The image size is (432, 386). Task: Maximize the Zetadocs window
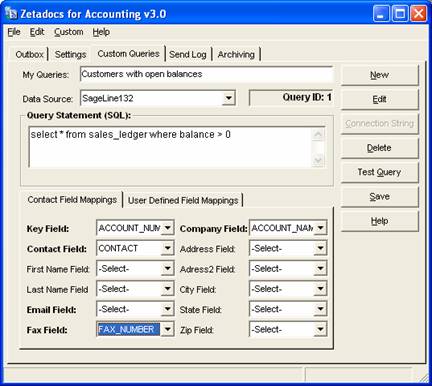point(400,14)
